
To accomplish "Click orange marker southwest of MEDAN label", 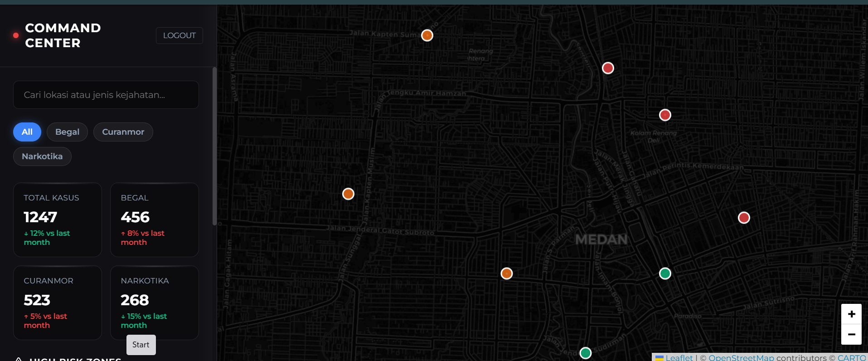I will click(x=507, y=273).
